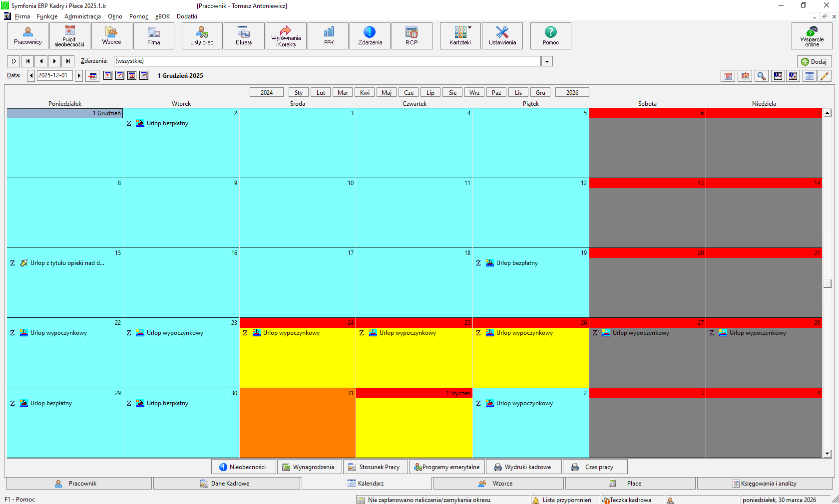
Task: Click the pencil edit icon
Action: pyautogui.click(x=825, y=76)
